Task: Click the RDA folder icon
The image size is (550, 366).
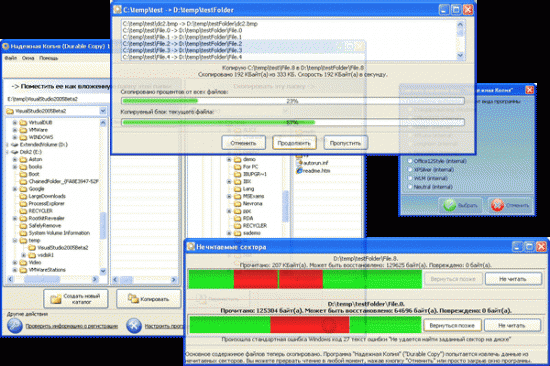Action: (x=237, y=218)
